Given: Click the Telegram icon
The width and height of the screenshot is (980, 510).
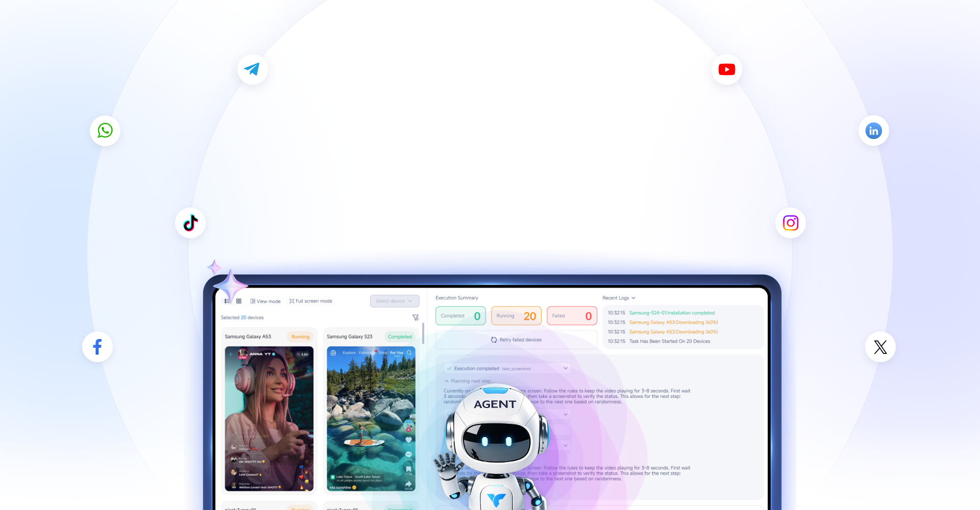Looking at the screenshot, I should [x=252, y=69].
